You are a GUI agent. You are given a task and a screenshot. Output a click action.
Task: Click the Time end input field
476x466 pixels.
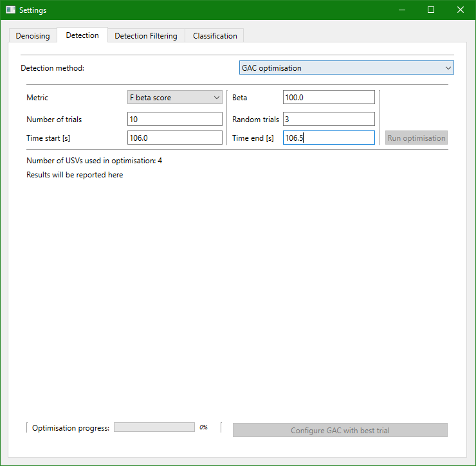tap(329, 138)
